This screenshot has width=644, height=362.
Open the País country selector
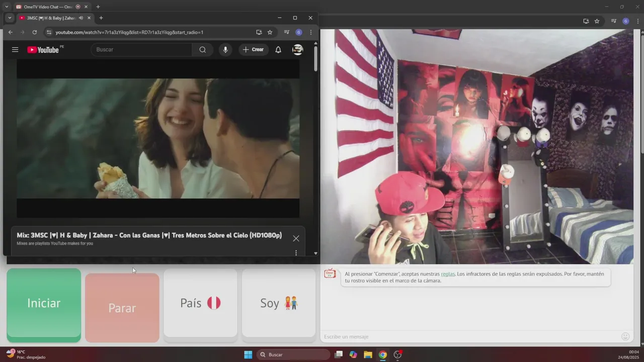200,303
